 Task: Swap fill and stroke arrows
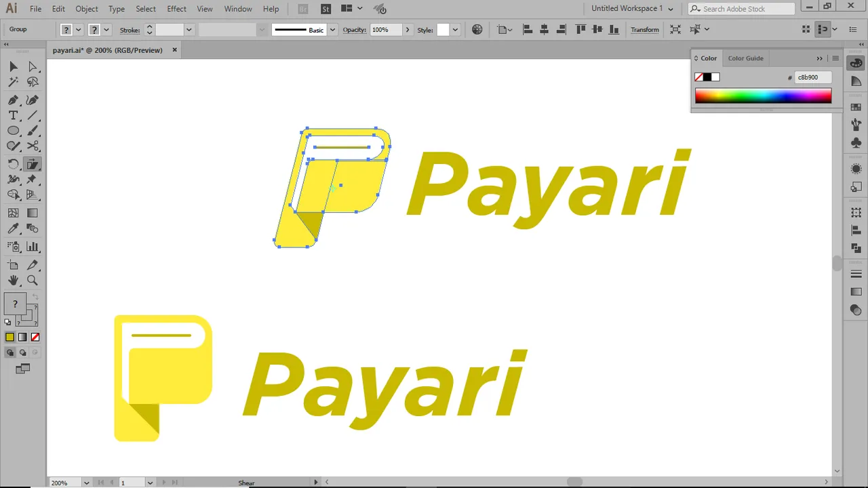pyautogui.click(x=35, y=297)
